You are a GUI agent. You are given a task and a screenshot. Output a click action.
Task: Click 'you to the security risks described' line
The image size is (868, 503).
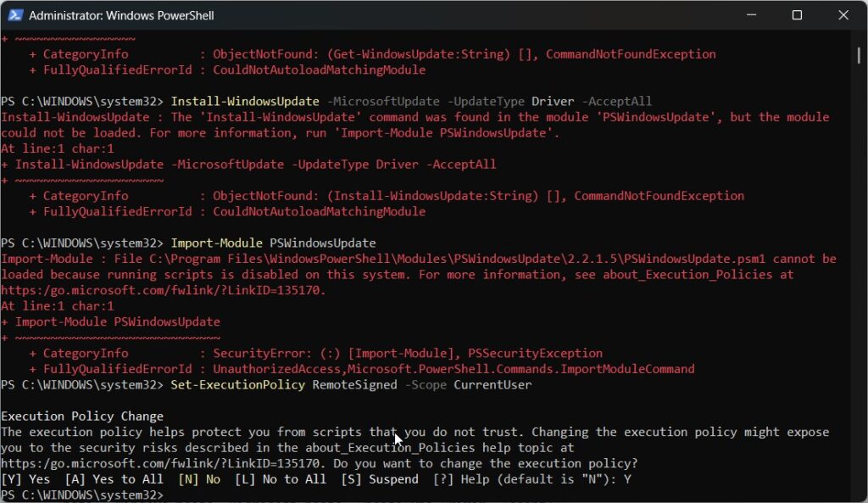[x=287, y=448]
